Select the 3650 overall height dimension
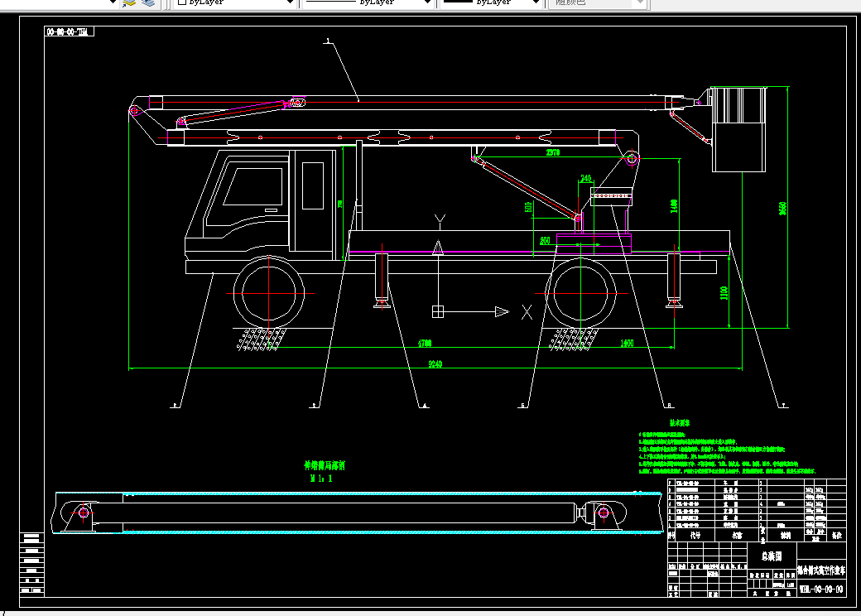The image size is (861, 616). (783, 209)
